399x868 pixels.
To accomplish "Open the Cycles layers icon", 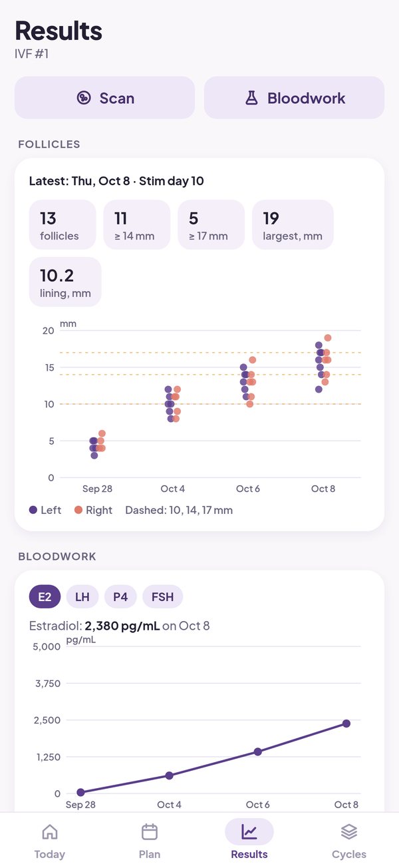I will click(349, 832).
